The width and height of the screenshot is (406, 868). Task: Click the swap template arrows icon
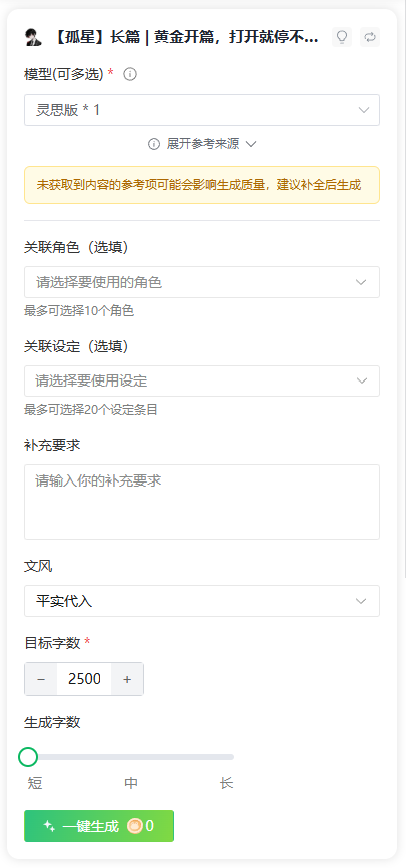pyautogui.click(x=370, y=37)
